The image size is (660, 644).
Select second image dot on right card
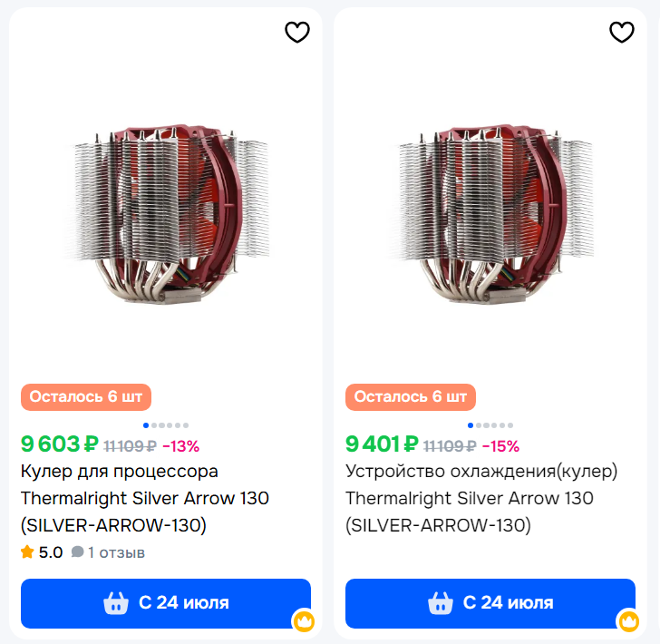480,424
